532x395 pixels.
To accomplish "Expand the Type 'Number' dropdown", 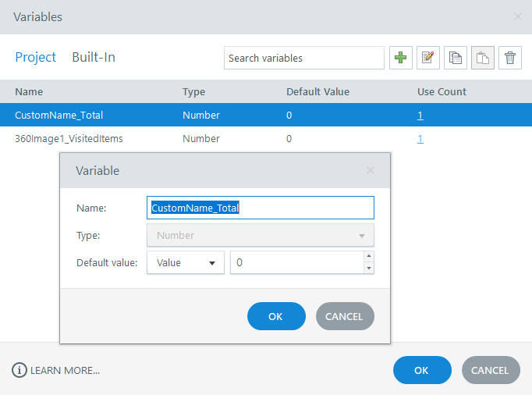I will (261, 235).
